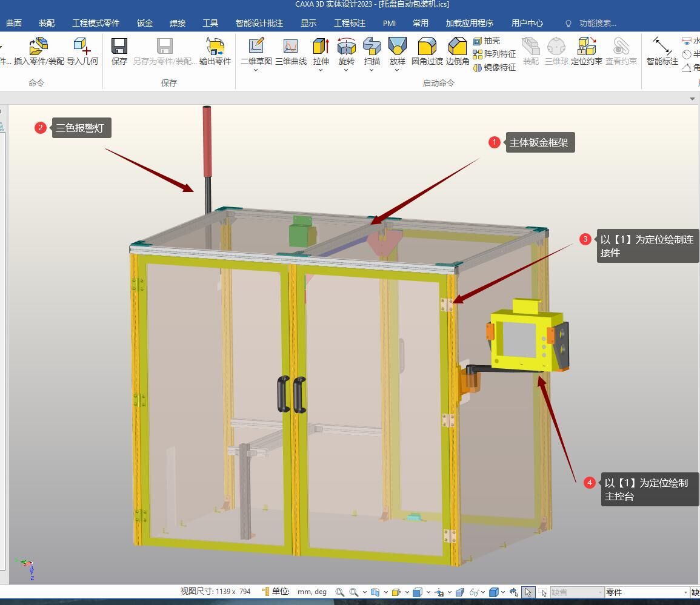
Task: Click the 保存 (Save) icon
Action: 119,51
